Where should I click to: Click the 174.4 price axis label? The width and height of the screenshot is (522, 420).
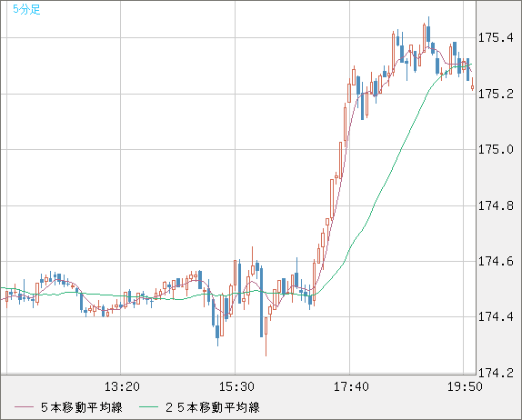[x=496, y=316]
